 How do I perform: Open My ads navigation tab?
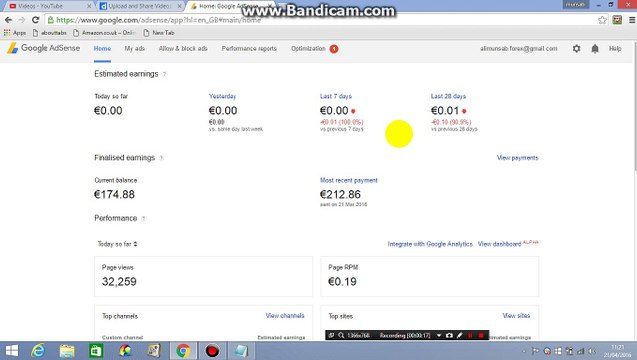pos(134,49)
